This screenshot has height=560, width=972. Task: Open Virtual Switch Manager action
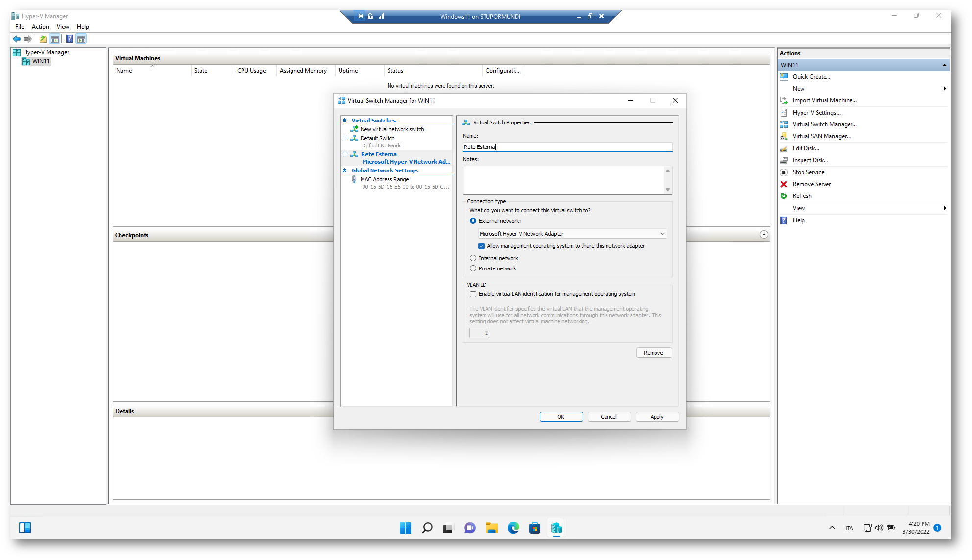click(825, 124)
